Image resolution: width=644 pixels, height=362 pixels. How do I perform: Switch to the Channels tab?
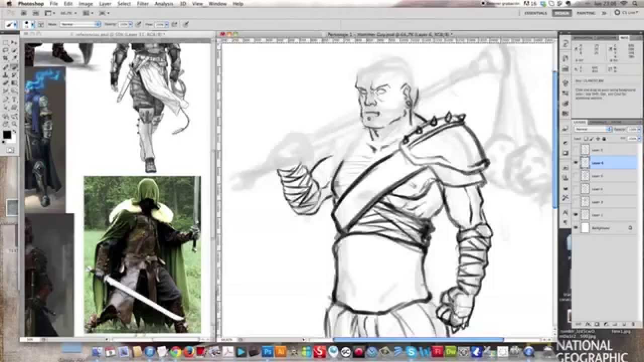tap(596, 122)
